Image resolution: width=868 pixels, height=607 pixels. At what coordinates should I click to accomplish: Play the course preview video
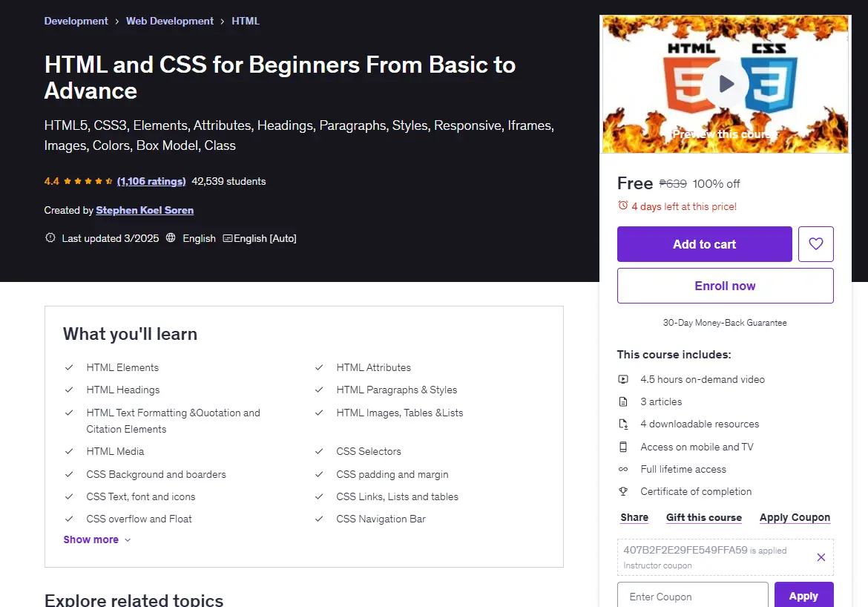[x=726, y=84]
